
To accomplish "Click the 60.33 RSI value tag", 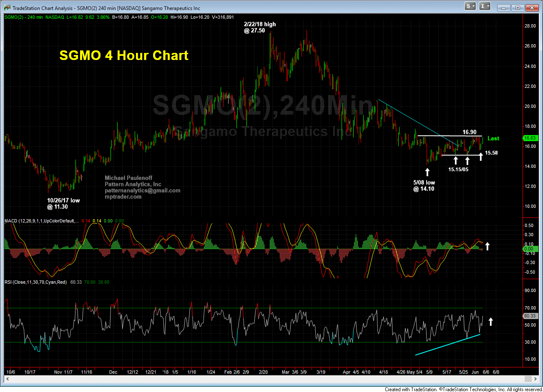I will (530, 316).
